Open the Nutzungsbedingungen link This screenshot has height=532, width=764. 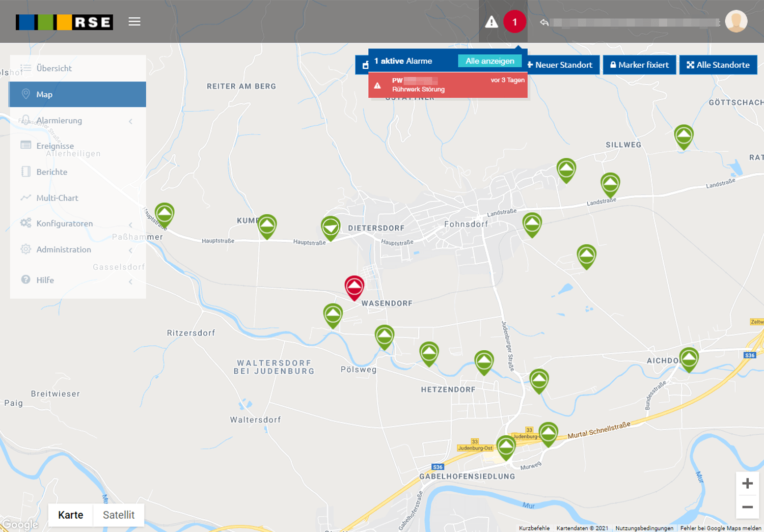pyautogui.click(x=644, y=528)
